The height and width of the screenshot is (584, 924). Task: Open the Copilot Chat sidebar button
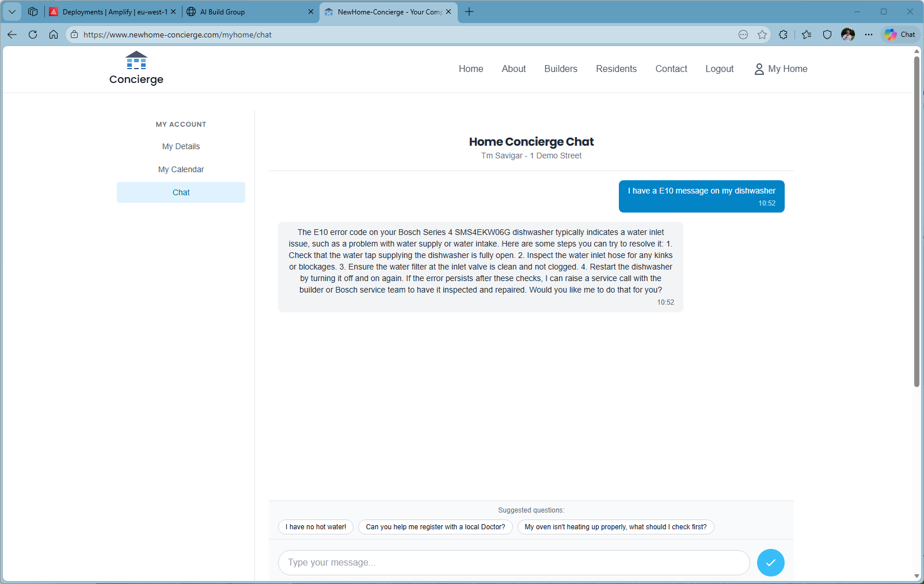point(900,35)
